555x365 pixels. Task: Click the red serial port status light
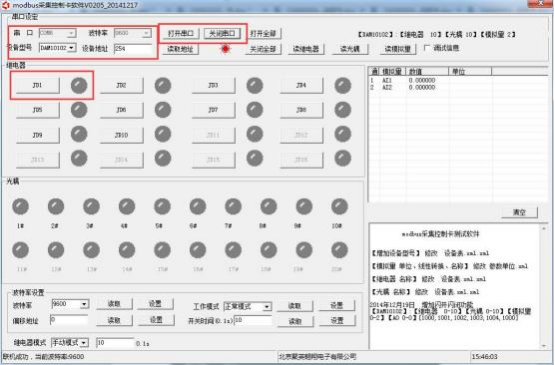click(x=225, y=49)
